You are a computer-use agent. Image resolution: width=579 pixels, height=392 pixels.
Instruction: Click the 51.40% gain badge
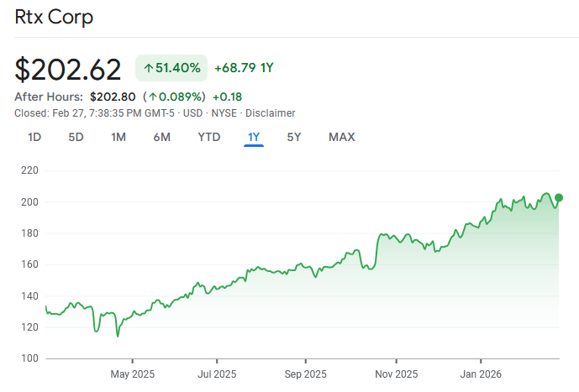[171, 68]
